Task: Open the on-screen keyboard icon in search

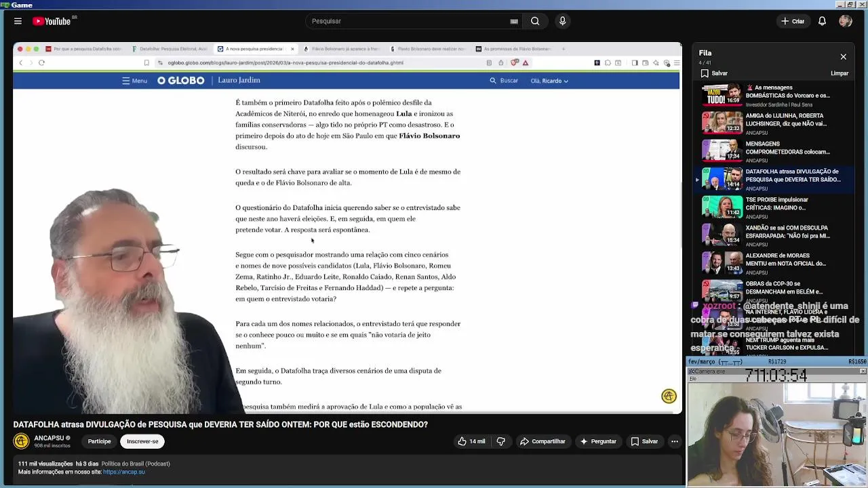Action: coord(514,21)
